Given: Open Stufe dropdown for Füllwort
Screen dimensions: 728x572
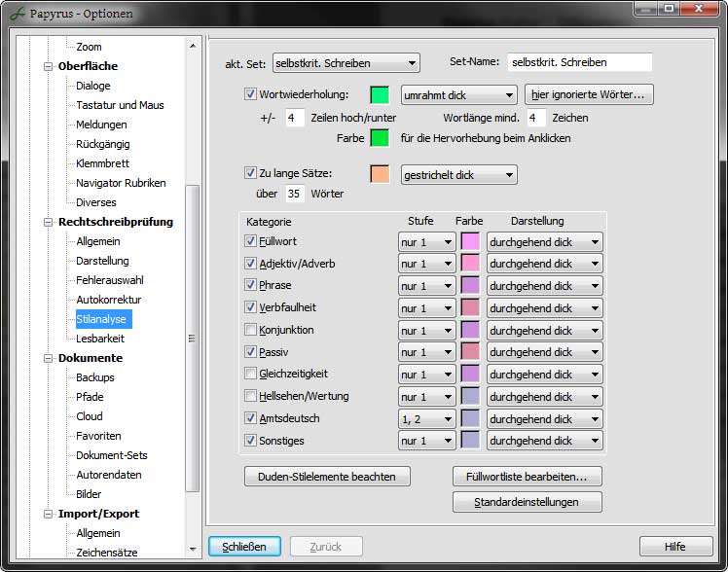Looking at the screenshot, I should click(x=426, y=242).
